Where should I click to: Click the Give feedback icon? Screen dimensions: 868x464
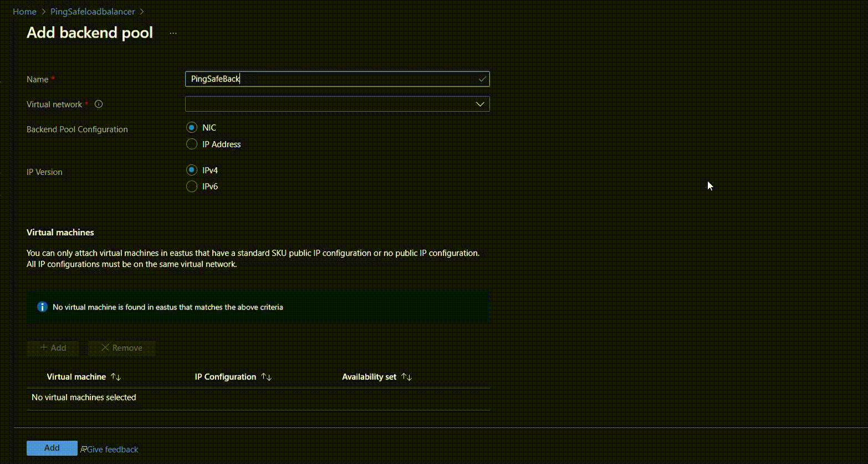(84, 449)
